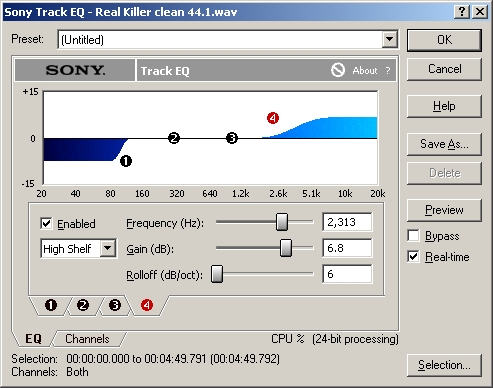
Task: Open the High Shelf filter type dropdown
Action: click(108, 248)
